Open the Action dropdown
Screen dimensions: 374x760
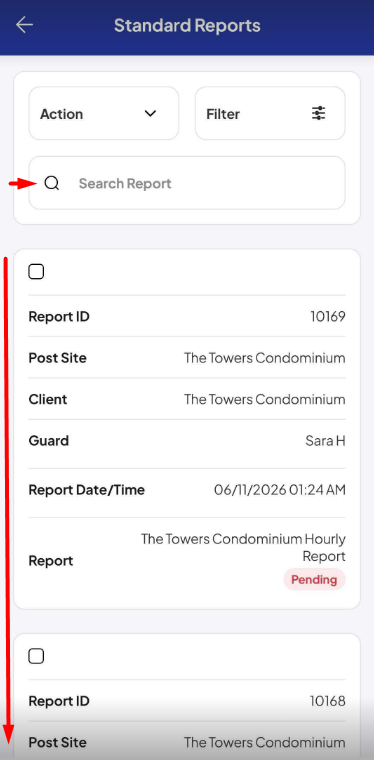[104, 113]
